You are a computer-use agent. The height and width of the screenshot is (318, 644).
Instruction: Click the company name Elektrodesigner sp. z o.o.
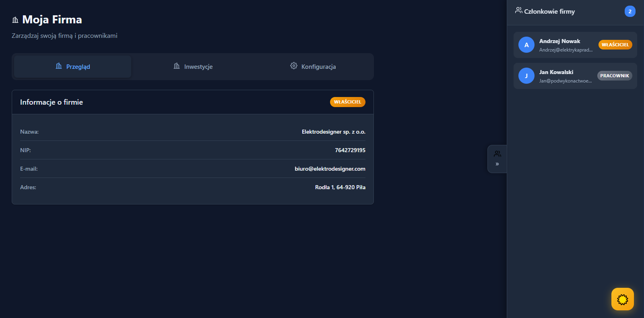click(x=333, y=132)
